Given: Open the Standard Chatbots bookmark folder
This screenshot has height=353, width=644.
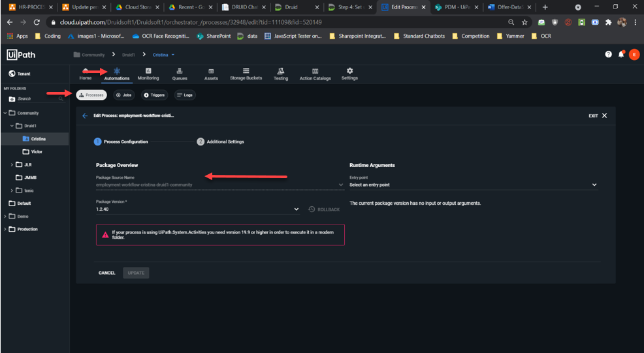Looking at the screenshot, I should coord(419,36).
